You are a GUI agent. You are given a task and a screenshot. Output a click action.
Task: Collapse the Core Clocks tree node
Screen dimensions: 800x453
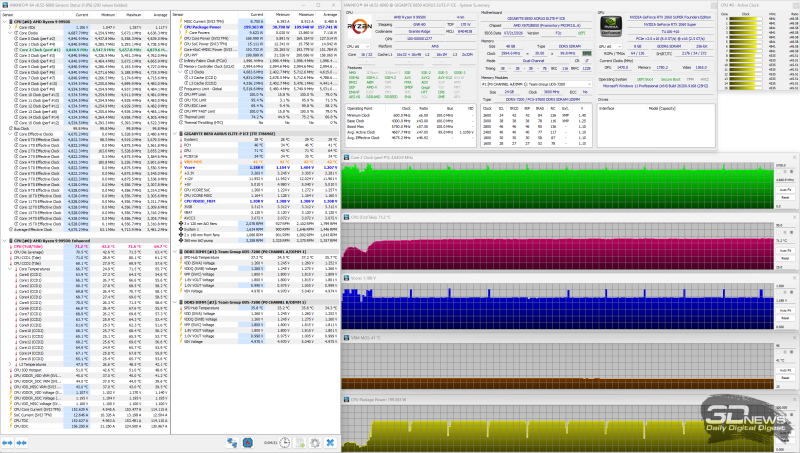click(x=10, y=33)
